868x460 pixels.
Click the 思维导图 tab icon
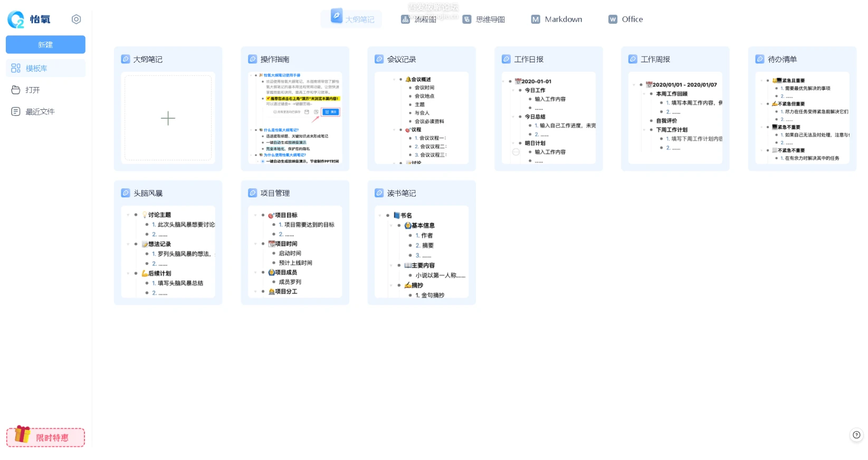467,19
